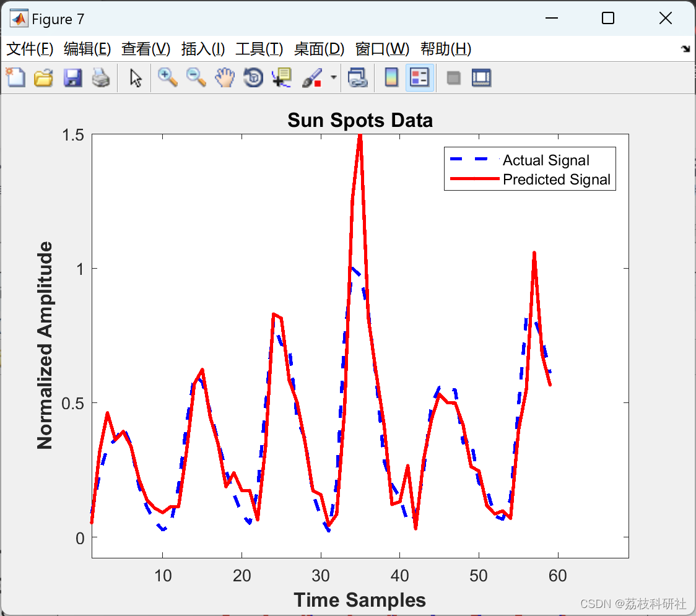This screenshot has height=616, width=696.
Task: Open the 编辑(E) menu
Action: click(87, 49)
